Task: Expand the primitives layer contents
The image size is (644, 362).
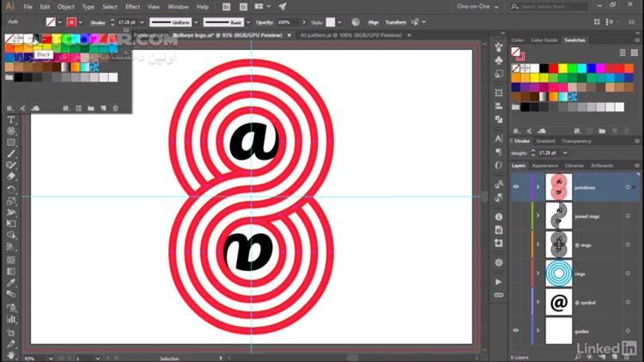Action: [x=538, y=186]
